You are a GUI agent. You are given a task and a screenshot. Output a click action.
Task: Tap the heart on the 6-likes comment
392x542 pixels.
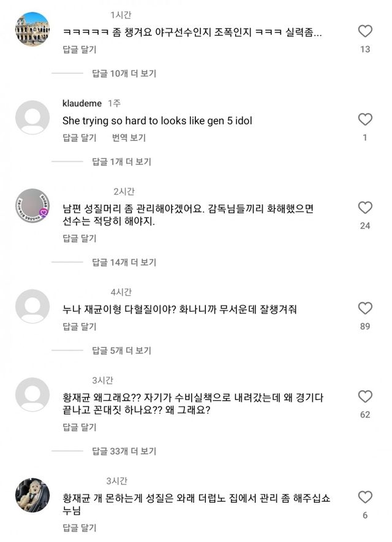coord(365,497)
